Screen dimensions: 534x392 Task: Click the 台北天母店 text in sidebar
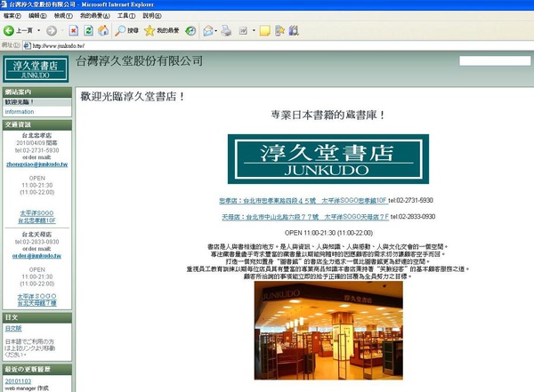click(36, 235)
